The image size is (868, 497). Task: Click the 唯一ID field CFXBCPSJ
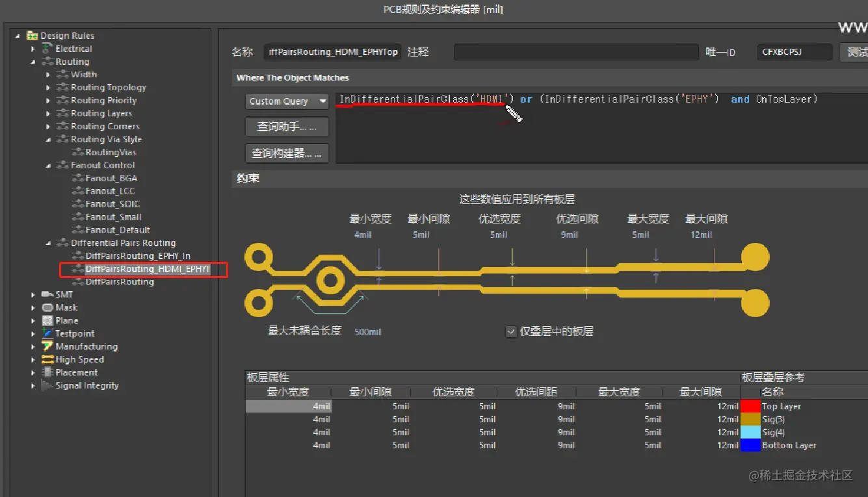(795, 52)
